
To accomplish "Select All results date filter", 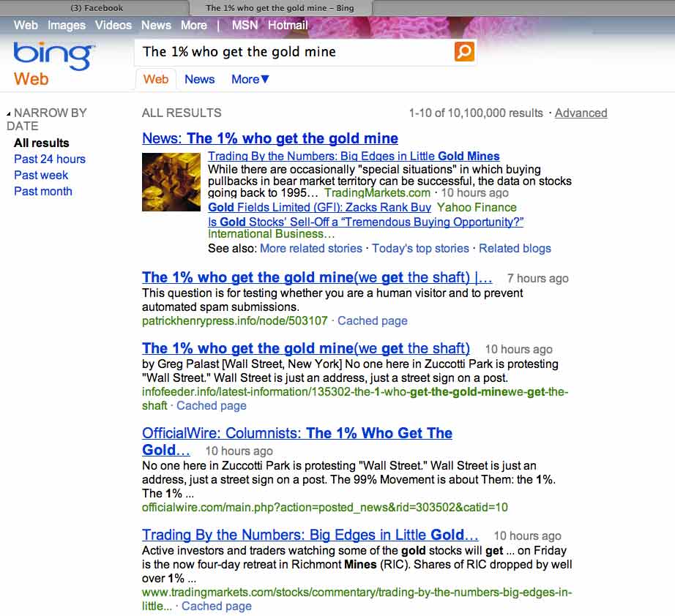I will (x=41, y=143).
